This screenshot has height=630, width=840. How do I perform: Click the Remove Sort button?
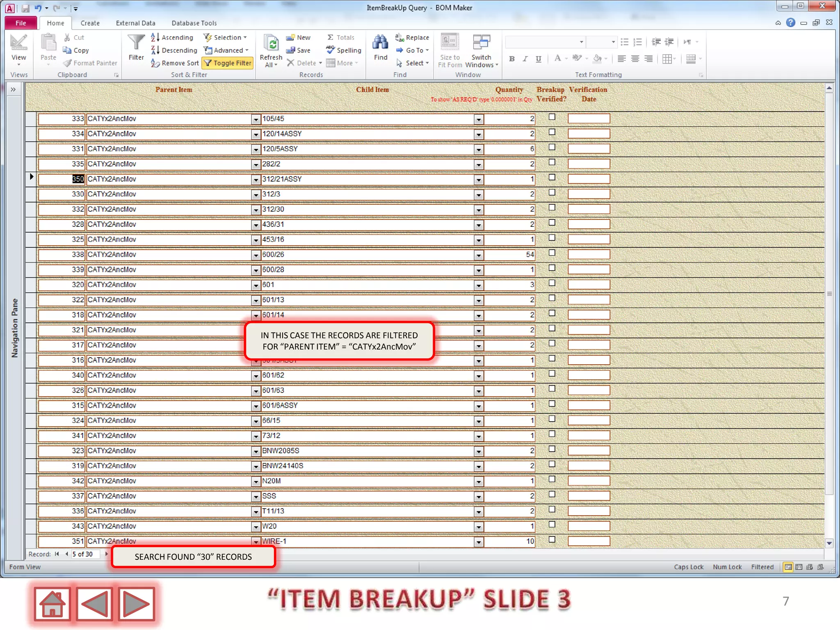pyautogui.click(x=175, y=63)
